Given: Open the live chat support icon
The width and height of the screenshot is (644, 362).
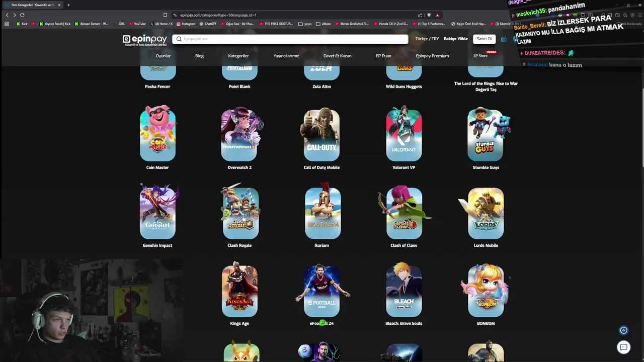Looking at the screenshot, I should click(x=623, y=347).
